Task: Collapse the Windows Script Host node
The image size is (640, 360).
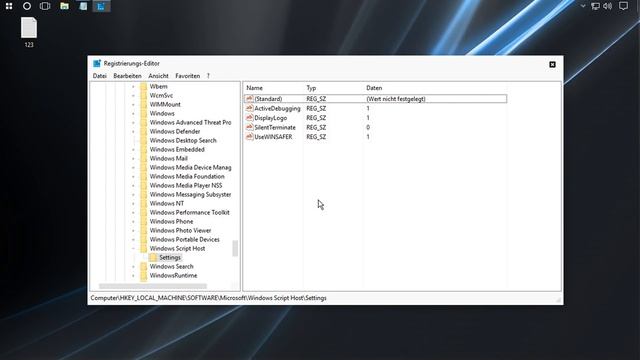Action: tap(133, 249)
